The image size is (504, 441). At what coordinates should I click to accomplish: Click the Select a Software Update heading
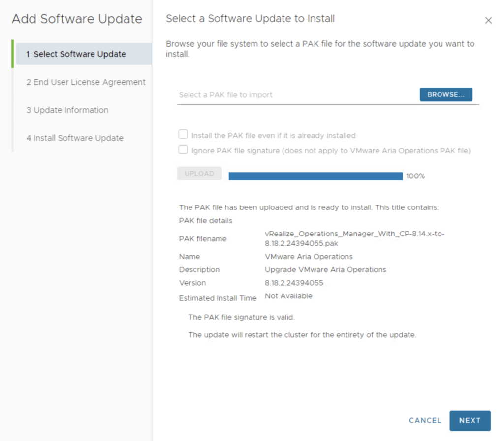[x=250, y=19]
